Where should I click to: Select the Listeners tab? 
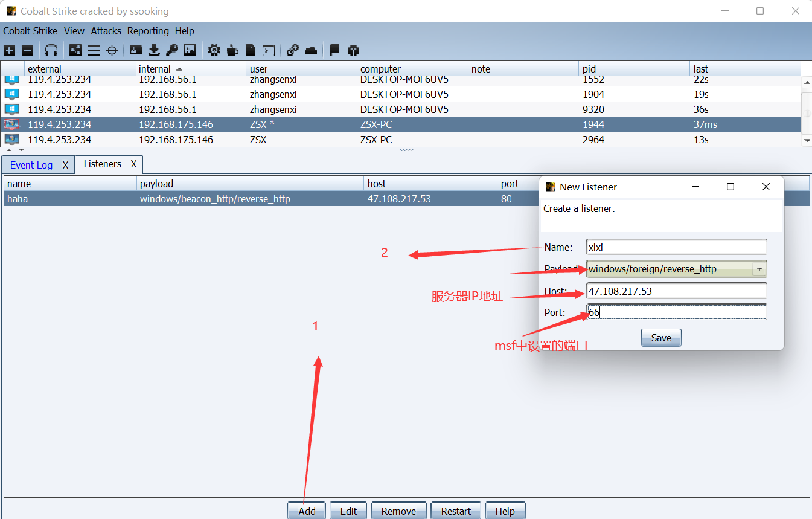click(x=103, y=164)
